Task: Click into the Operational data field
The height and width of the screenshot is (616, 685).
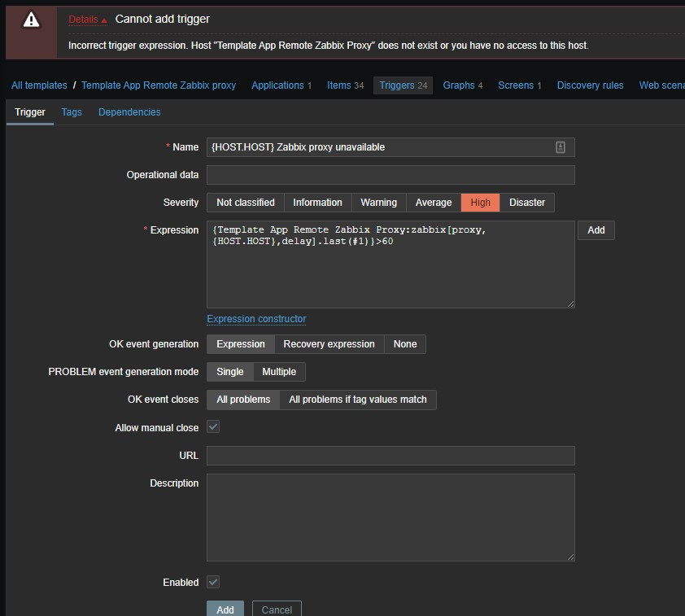Action: (x=390, y=175)
